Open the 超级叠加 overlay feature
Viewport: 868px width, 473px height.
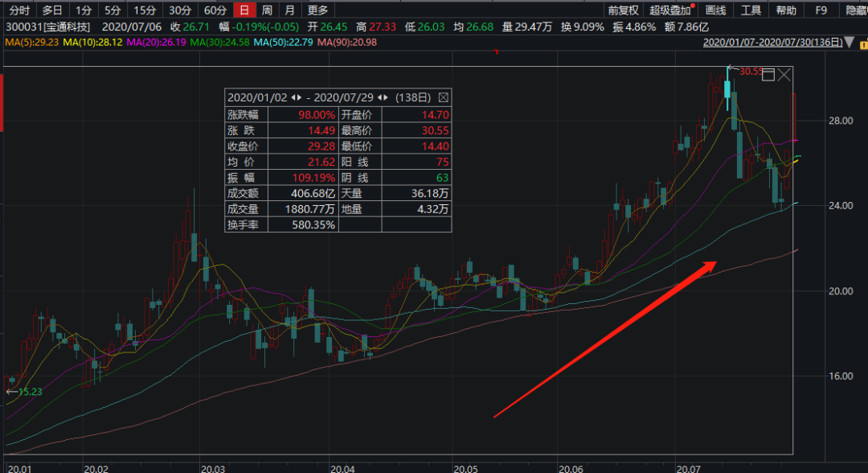670,10
